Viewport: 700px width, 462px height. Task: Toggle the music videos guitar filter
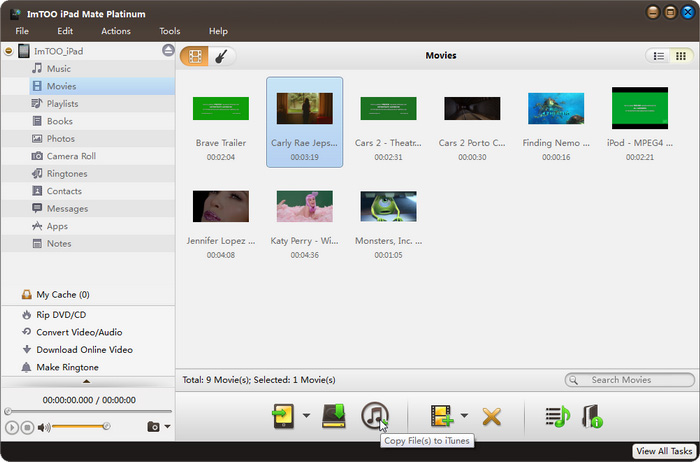[x=220, y=56]
